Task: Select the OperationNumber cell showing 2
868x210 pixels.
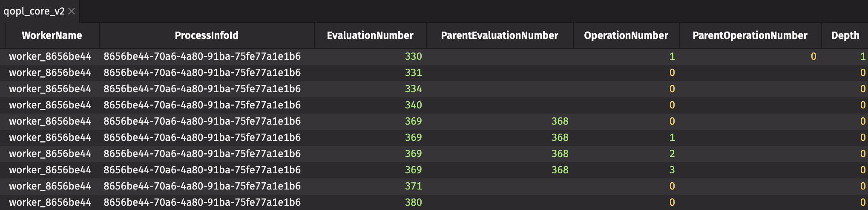Action: click(x=672, y=154)
